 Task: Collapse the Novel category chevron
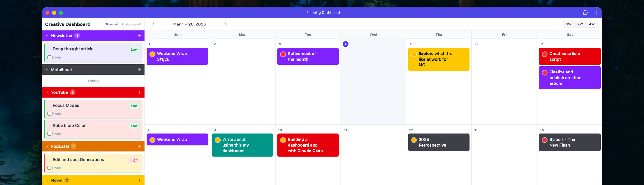tap(47, 180)
